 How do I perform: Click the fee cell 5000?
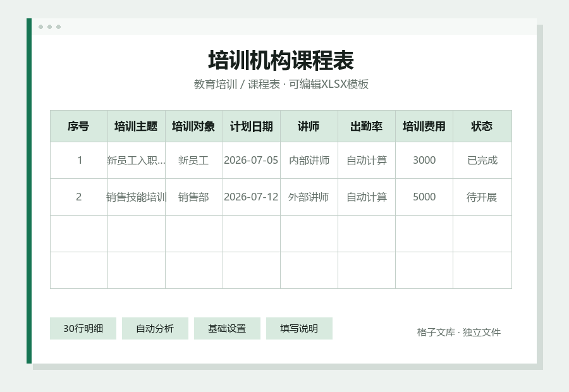click(424, 197)
